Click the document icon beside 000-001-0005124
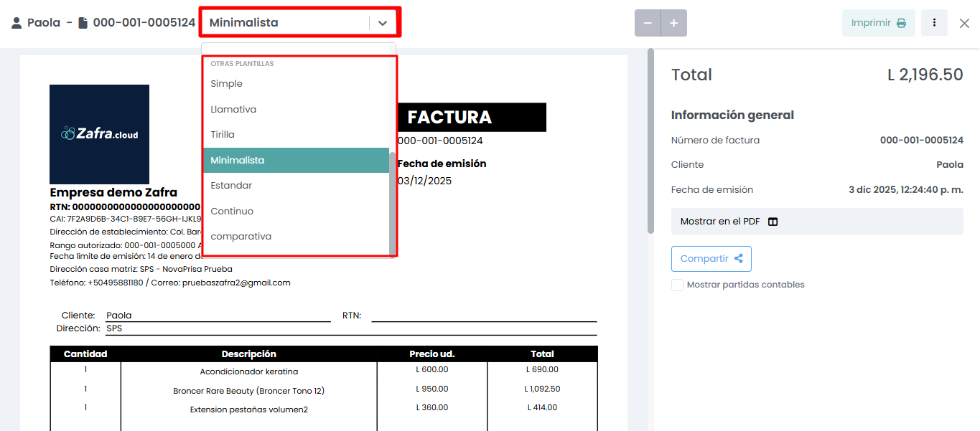The image size is (980, 431). [x=83, y=23]
